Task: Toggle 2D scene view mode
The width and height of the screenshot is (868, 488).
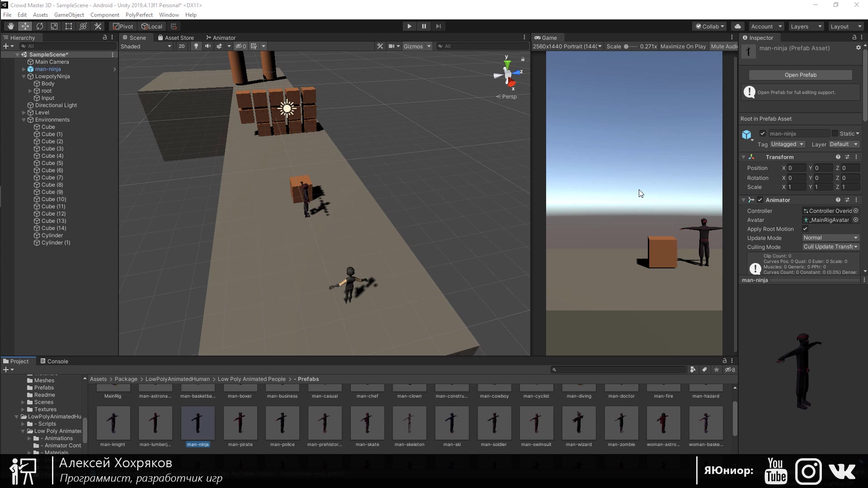Action: pyautogui.click(x=182, y=46)
